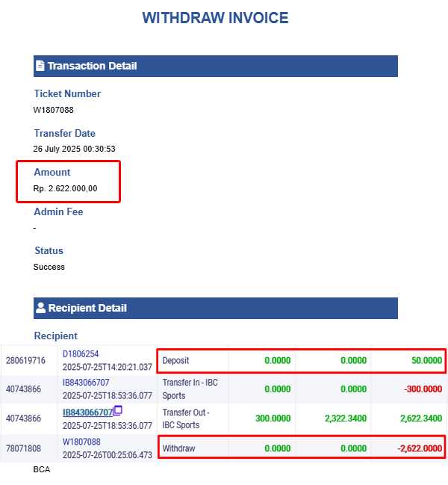Select the date 26 July 2025 00:30:53
448x485 pixels.
coord(74,149)
